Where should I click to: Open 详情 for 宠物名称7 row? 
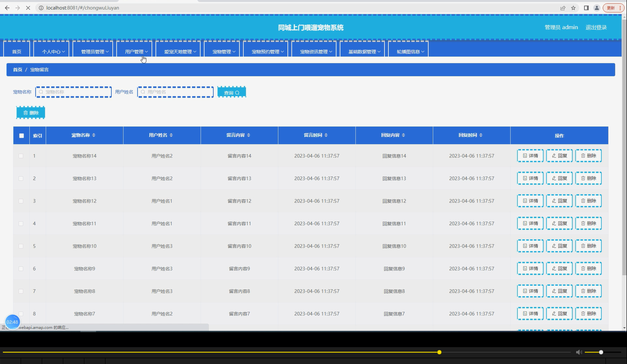531,314
